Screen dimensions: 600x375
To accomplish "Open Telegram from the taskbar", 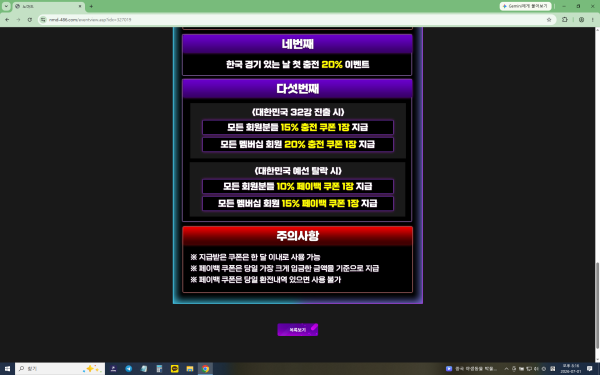I will (x=129, y=368).
